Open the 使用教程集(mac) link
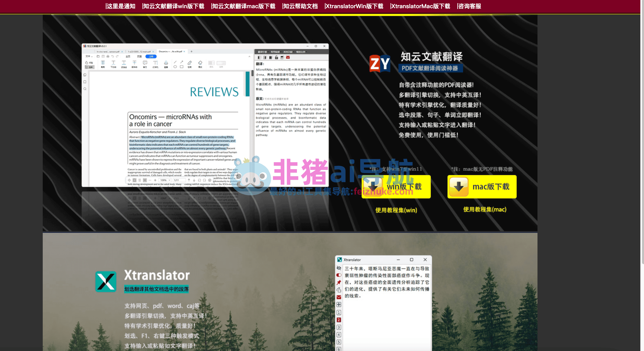The height and width of the screenshot is (351, 644). [x=485, y=209]
